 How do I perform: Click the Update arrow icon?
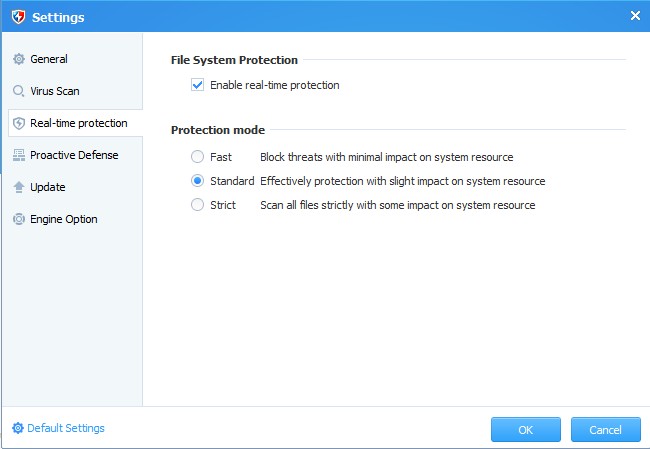pos(18,187)
